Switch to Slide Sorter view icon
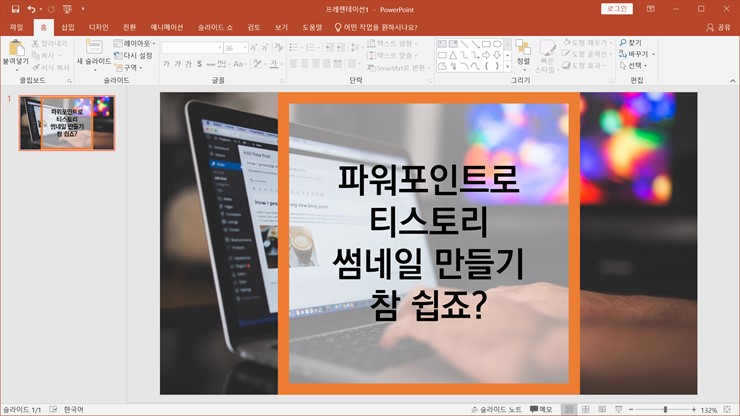Image resolution: width=740 pixels, height=416 pixels. click(586, 409)
